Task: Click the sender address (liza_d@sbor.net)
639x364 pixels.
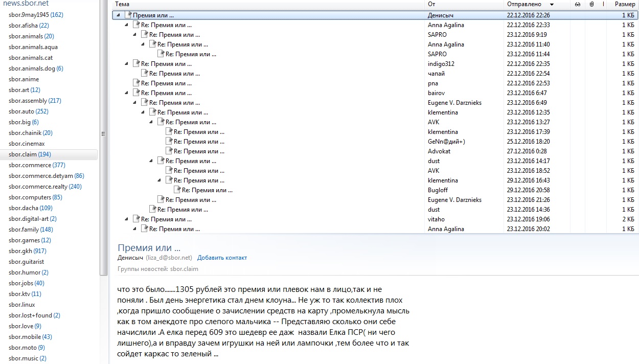Action: click(169, 258)
